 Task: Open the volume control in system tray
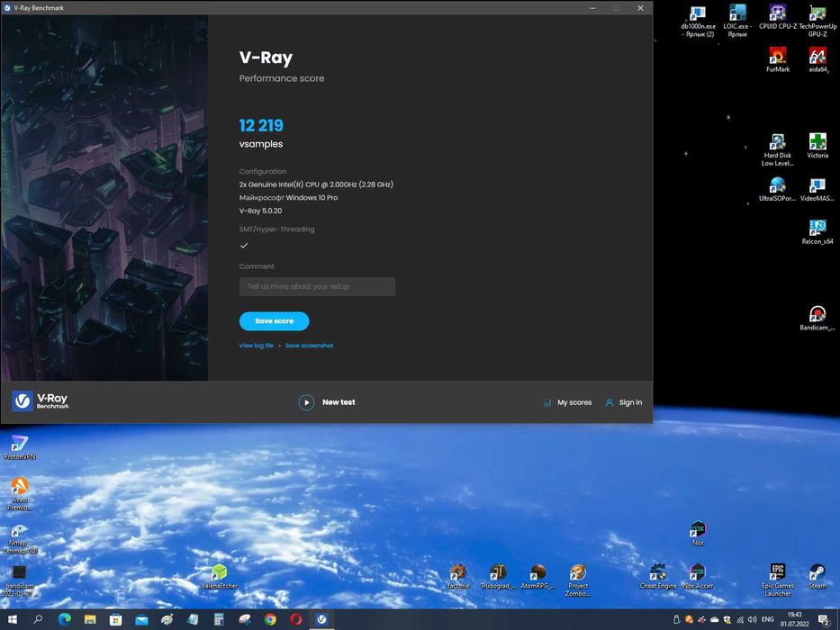pos(752,619)
